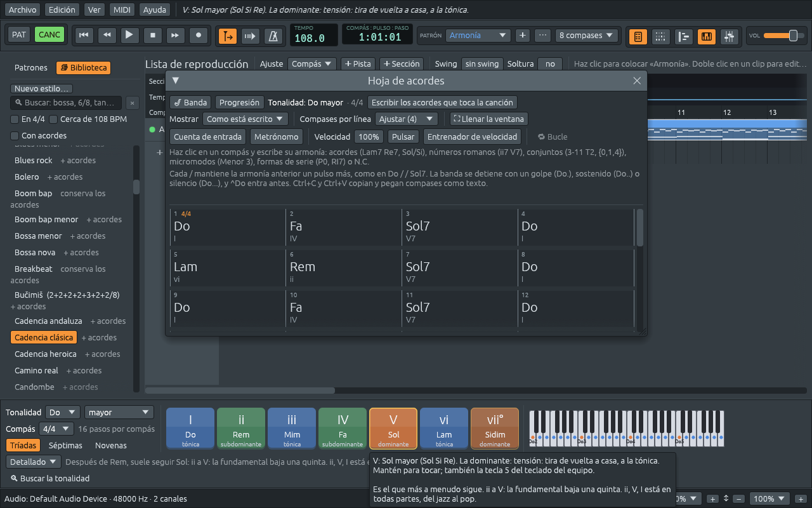Click the fast-forward transport button
This screenshot has height=508, width=812.
click(176, 35)
